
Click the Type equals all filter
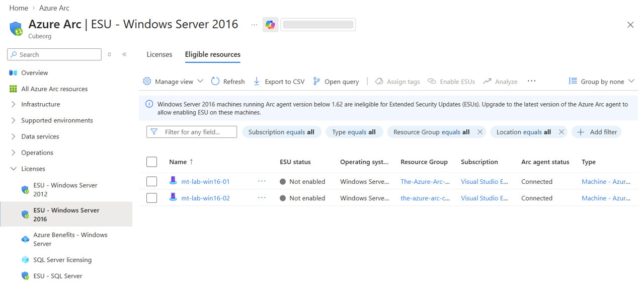click(354, 132)
